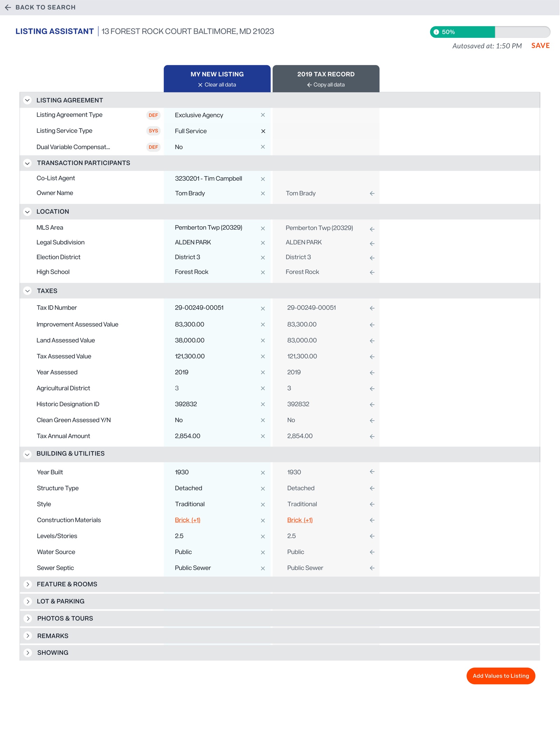
Task: Clear the Sewer Septic value
Action: (x=263, y=568)
